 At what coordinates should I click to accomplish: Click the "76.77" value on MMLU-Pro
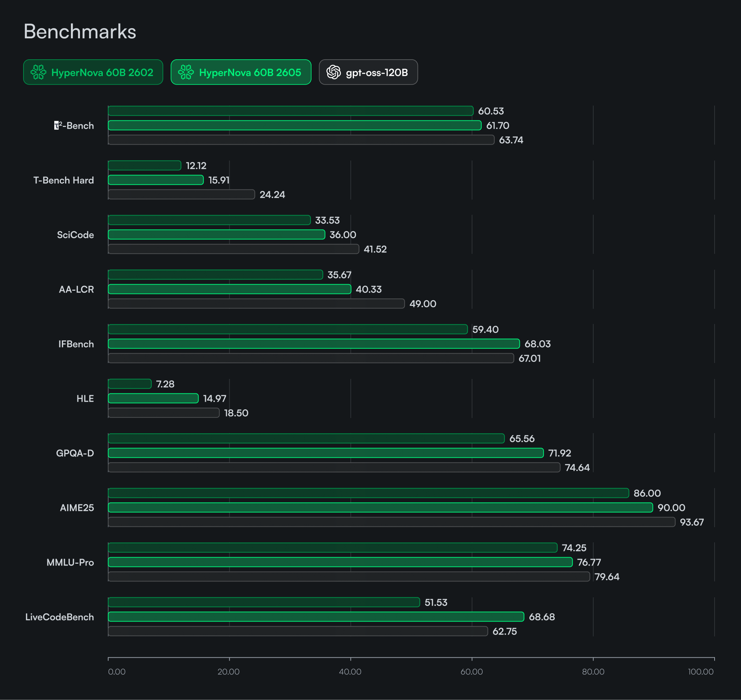pyautogui.click(x=589, y=562)
